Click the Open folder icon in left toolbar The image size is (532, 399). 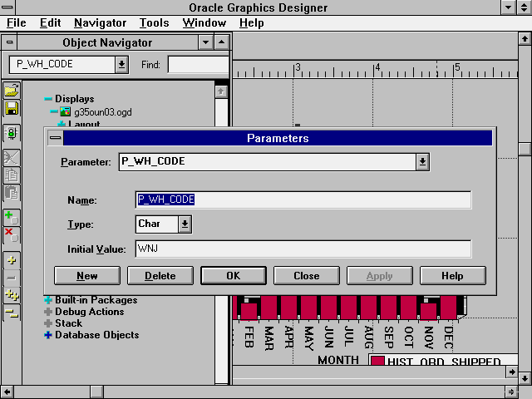(x=12, y=91)
